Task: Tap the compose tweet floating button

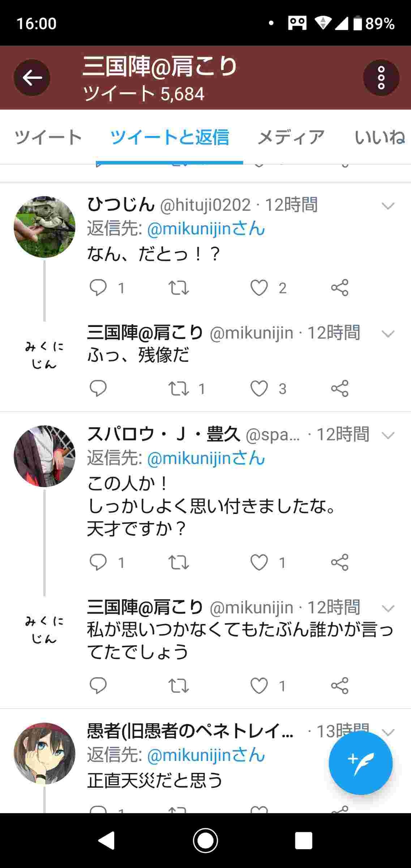Action: [x=360, y=763]
